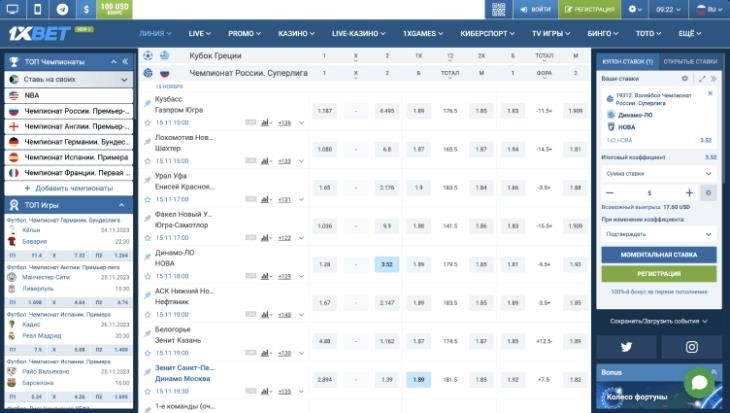This screenshot has height=413, width=730.
Task: Click the 1XBET logo
Action: tap(40, 34)
